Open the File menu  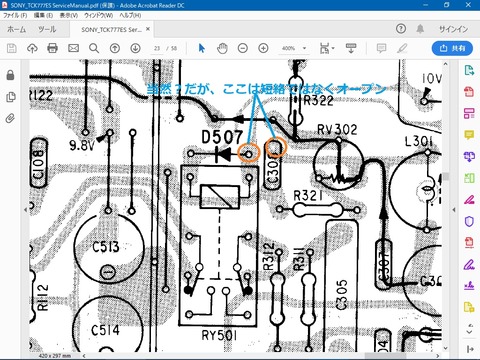tap(15, 15)
